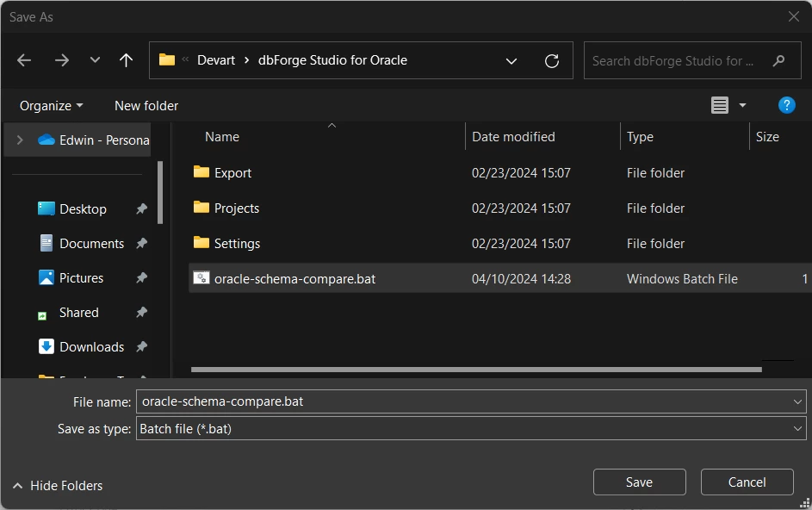
Task: Open recent locations chevron
Action: coord(95,60)
